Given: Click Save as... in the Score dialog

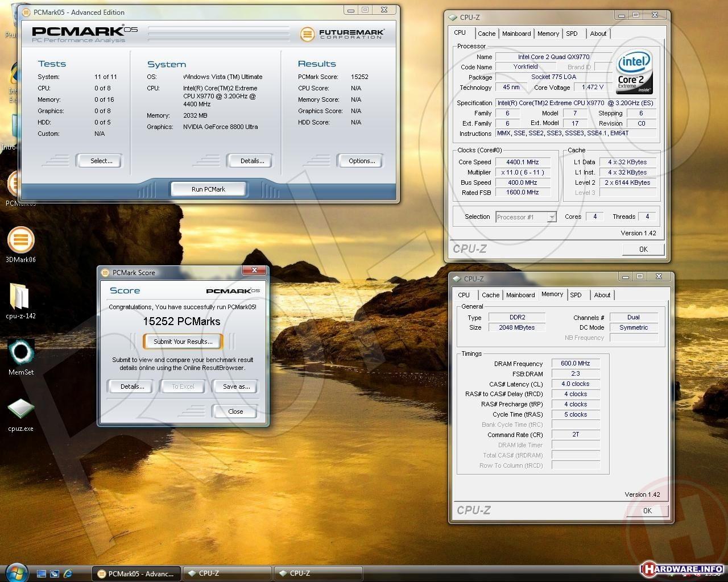Looking at the screenshot, I should click(236, 386).
